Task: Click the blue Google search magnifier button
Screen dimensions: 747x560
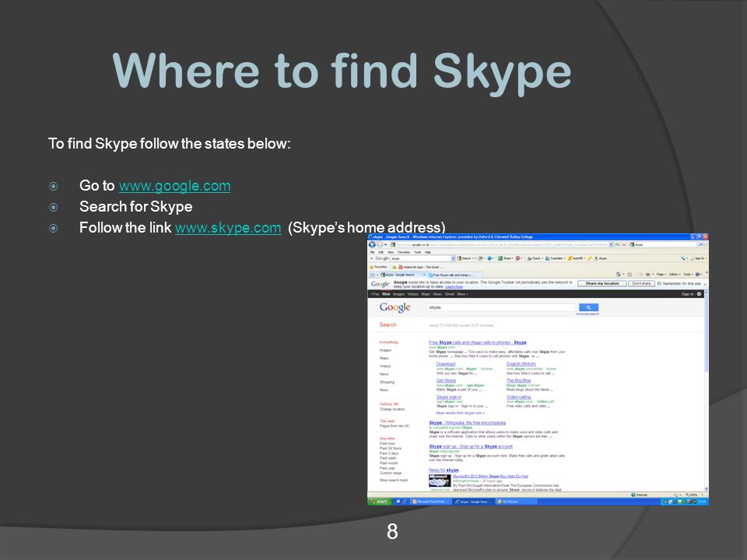Action: coord(588,308)
